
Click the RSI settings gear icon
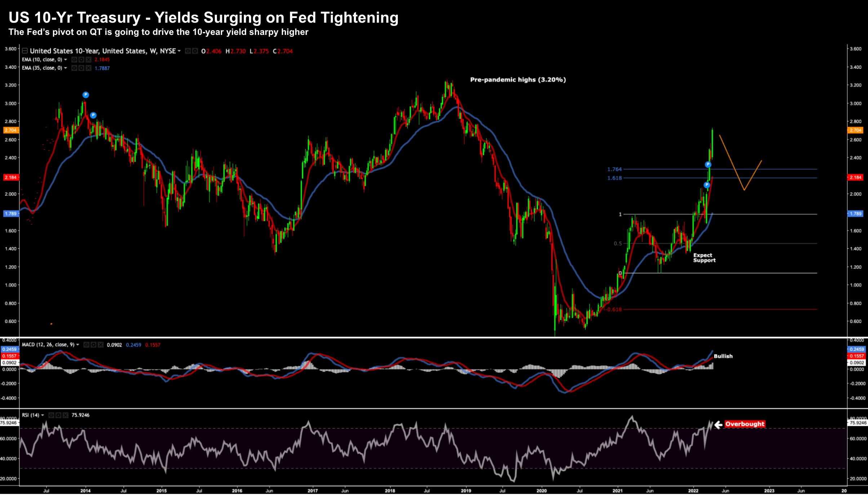(x=58, y=415)
